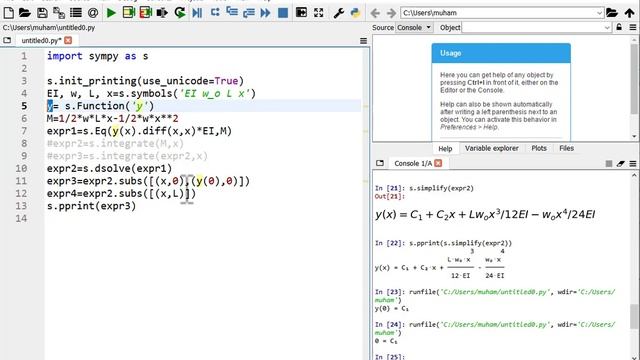Open the IPython console options menu
The image size is (640, 360).
[x=633, y=164]
